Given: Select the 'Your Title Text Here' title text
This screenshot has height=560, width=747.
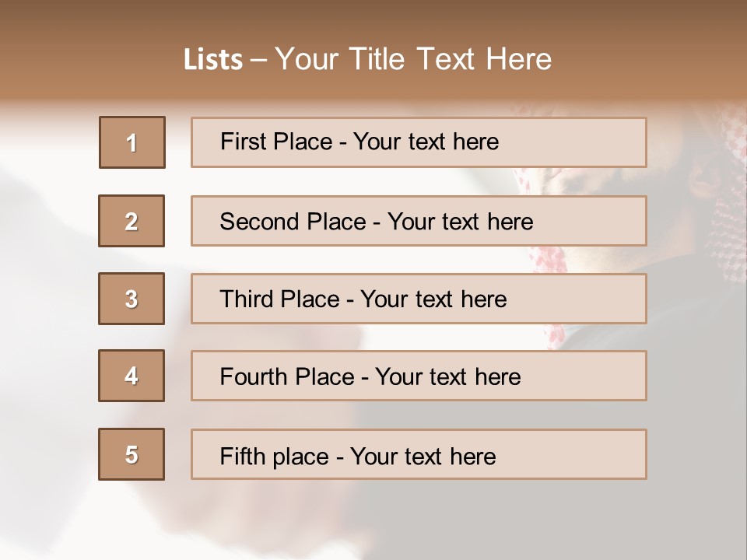Looking at the screenshot, I should coord(413,59).
